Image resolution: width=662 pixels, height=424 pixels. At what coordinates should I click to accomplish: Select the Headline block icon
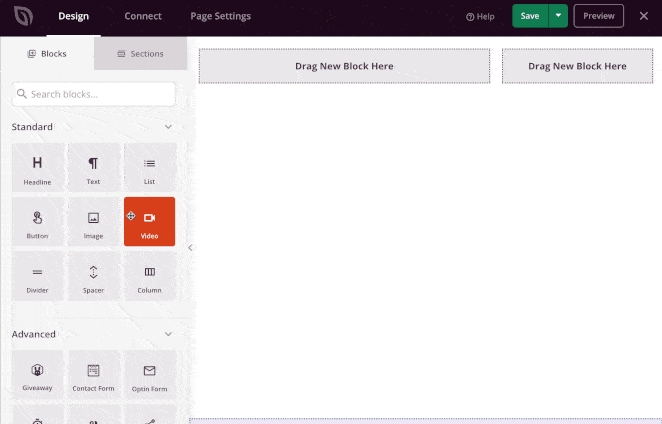pyautogui.click(x=38, y=168)
